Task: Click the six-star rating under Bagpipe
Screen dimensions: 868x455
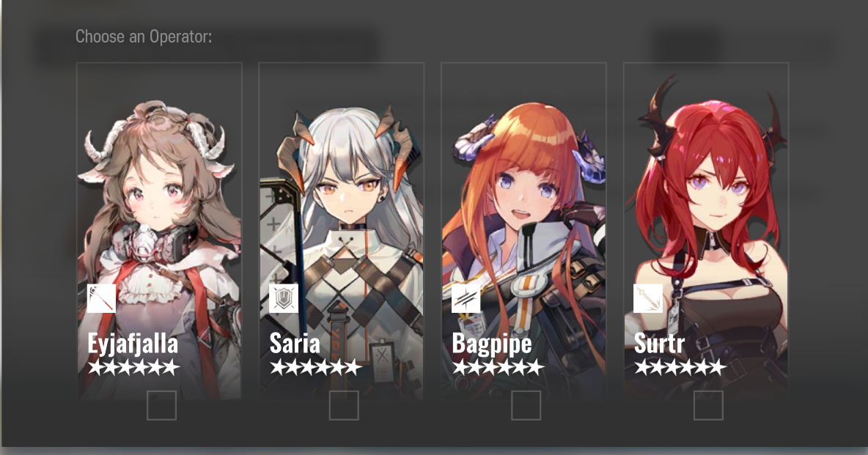Action: tap(499, 368)
